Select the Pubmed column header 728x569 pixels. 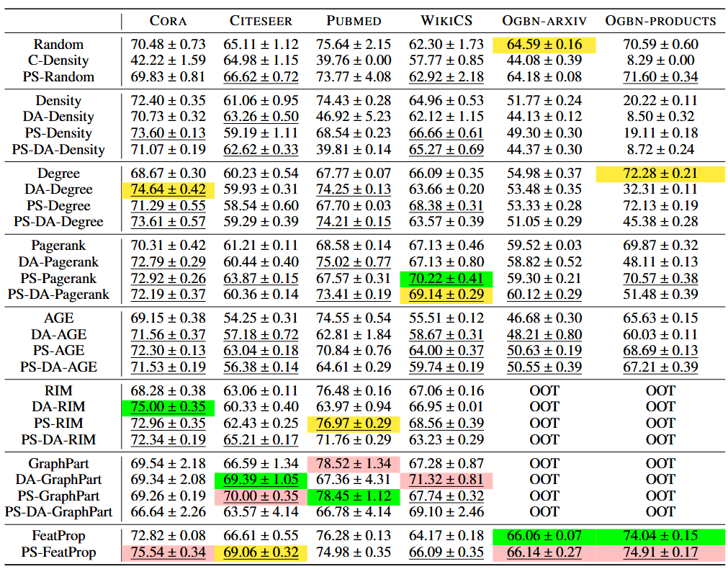coord(354,22)
